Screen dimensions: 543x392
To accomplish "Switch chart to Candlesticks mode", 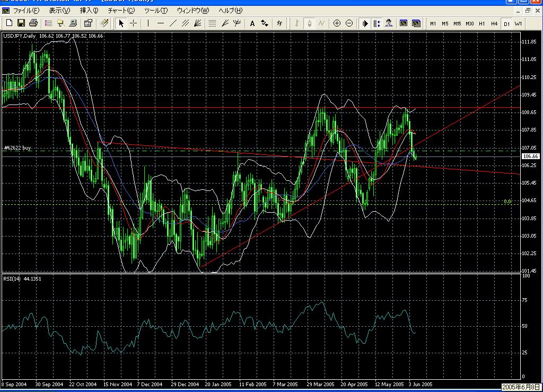I will 309,23.
